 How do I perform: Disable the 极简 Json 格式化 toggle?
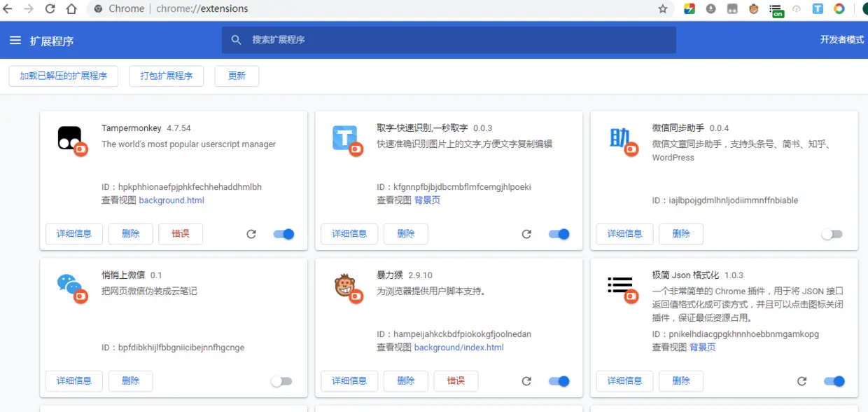click(x=834, y=381)
